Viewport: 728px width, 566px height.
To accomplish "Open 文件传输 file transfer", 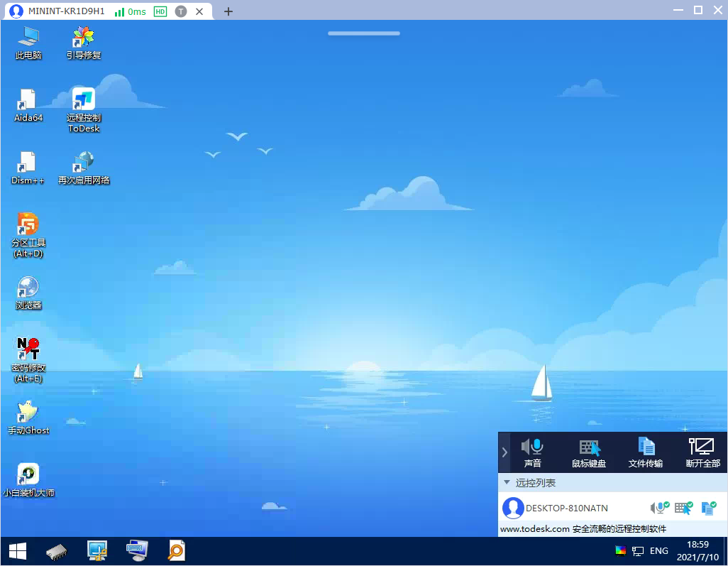I will point(646,452).
